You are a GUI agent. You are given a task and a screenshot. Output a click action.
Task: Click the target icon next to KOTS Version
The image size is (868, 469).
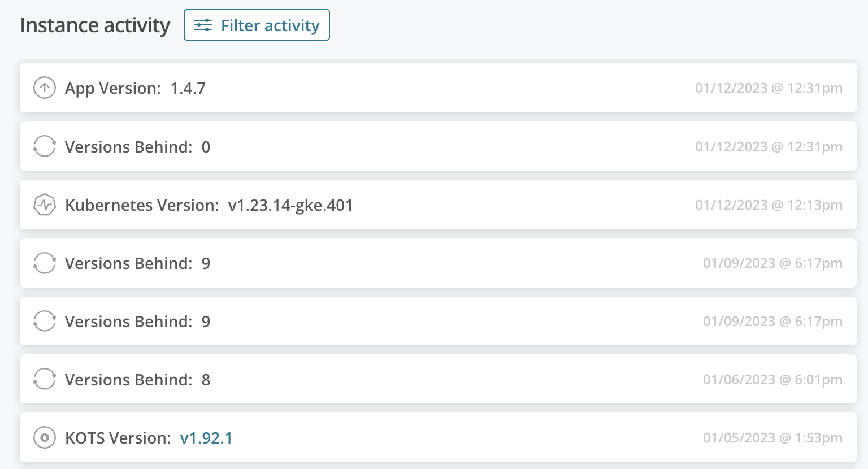[45, 437]
